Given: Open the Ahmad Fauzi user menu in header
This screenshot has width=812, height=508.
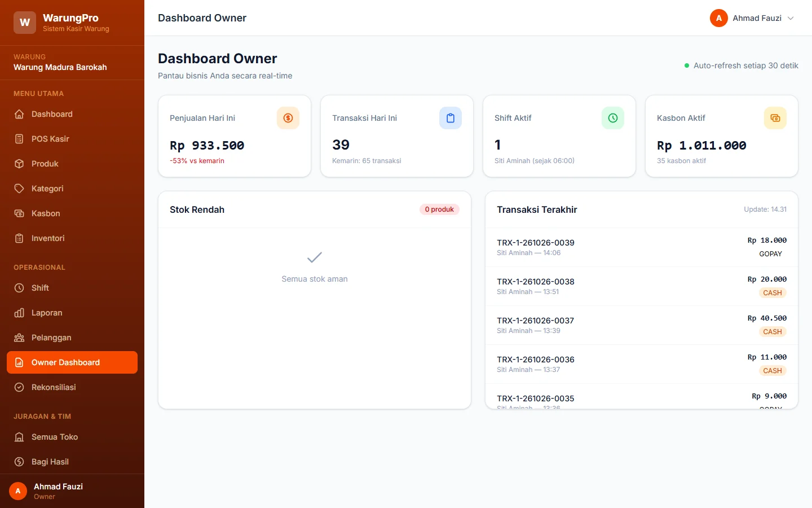Looking at the screenshot, I should [x=752, y=18].
